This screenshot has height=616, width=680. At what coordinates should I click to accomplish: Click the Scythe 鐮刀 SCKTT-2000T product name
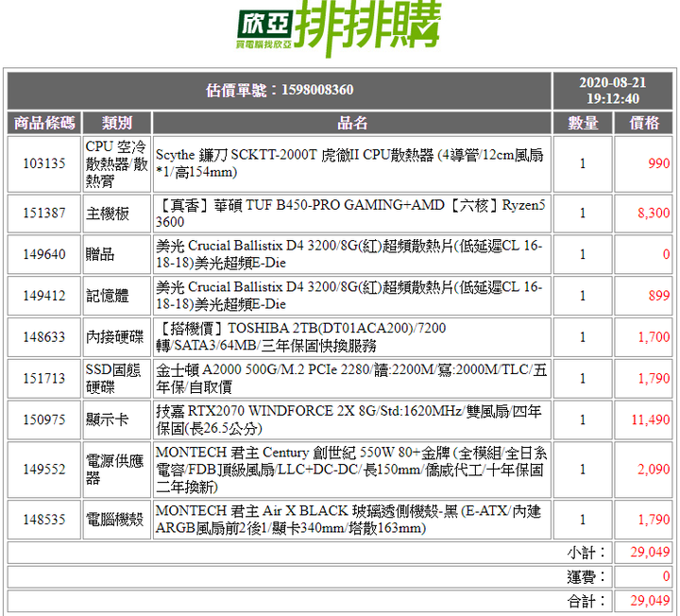[351, 164]
